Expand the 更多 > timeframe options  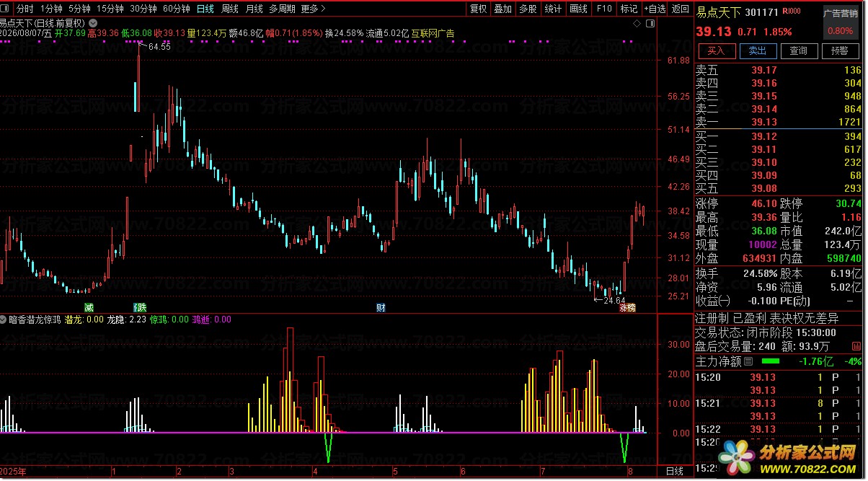[x=313, y=9]
